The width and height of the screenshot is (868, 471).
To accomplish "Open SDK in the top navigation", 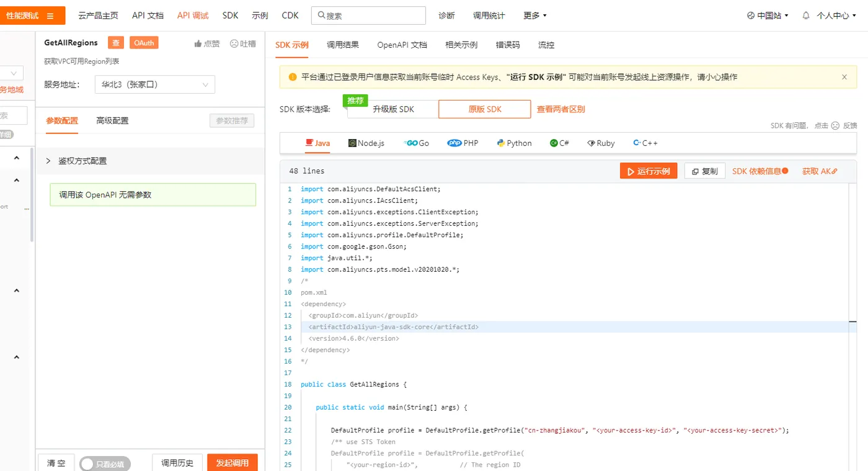I will click(x=230, y=16).
